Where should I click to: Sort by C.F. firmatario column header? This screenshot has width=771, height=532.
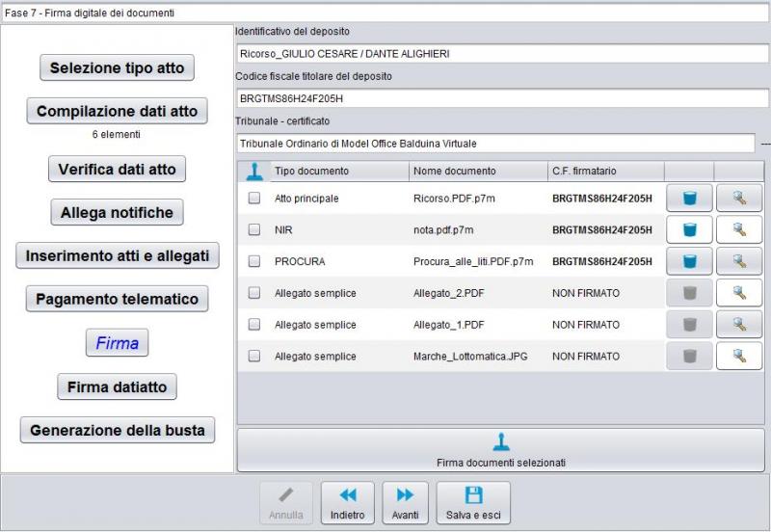click(606, 172)
